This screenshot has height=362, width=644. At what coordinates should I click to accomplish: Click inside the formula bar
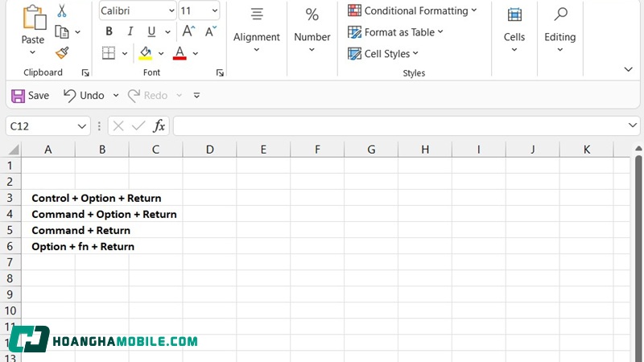click(400, 126)
